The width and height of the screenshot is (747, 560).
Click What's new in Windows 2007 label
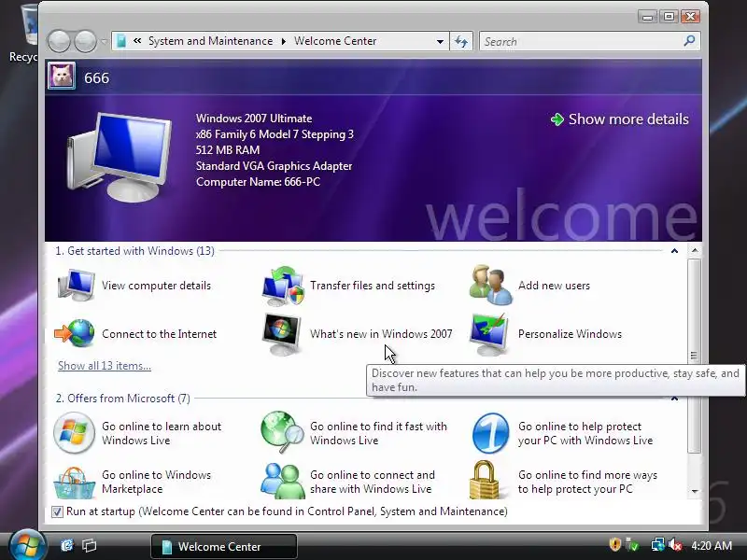381,334
